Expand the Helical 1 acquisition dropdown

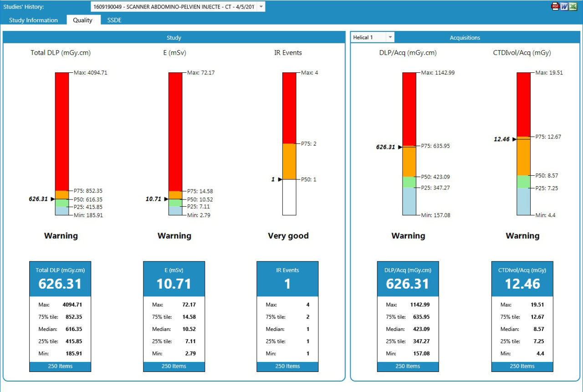[390, 37]
